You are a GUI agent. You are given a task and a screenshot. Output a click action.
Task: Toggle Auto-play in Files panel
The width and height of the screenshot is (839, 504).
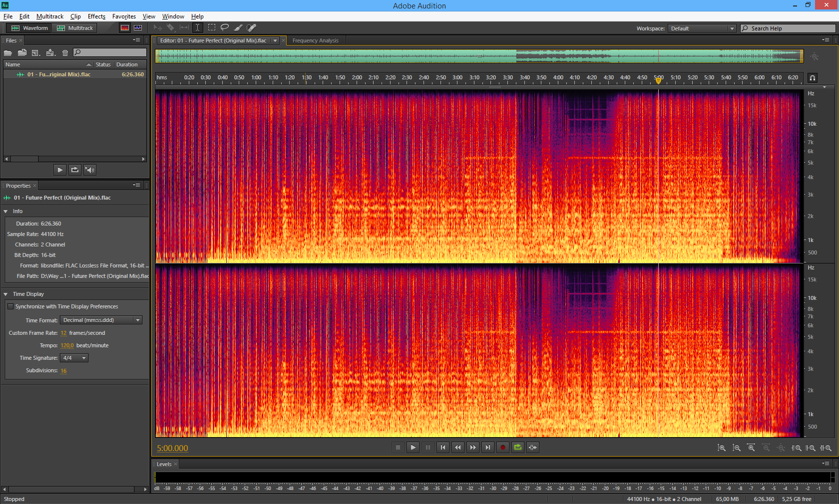90,170
